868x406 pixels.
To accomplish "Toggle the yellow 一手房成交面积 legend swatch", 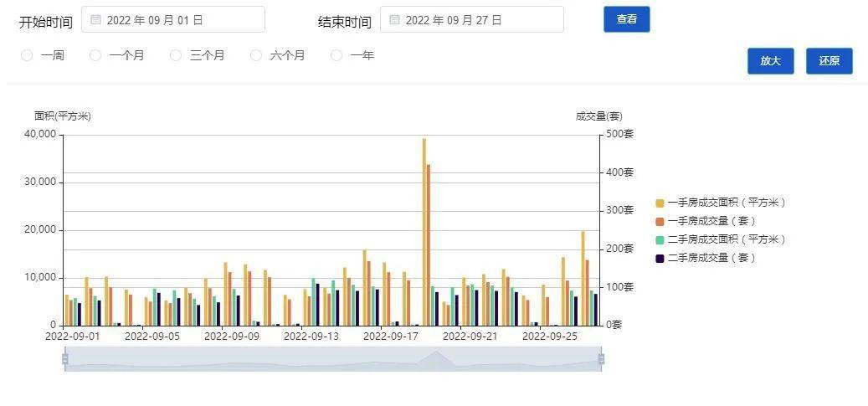I will (x=660, y=203).
